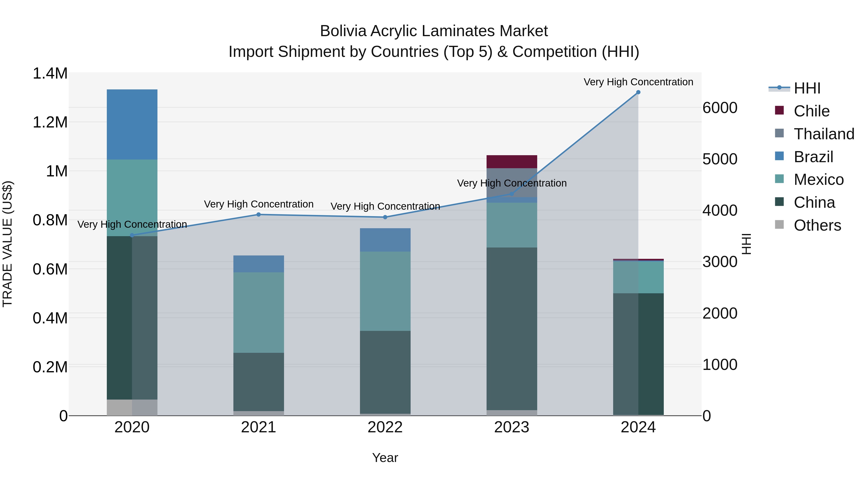
Task: Click the 2022 x-axis year label
Action: (x=385, y=427)
